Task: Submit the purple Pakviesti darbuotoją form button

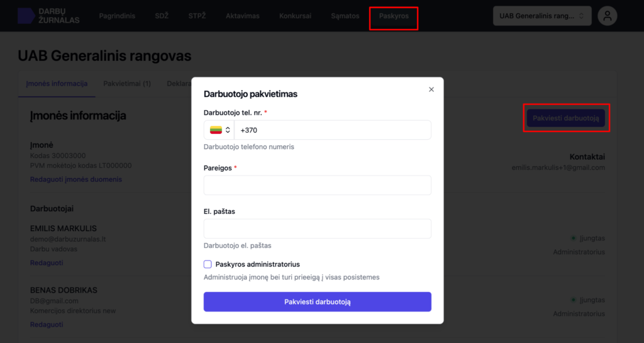Action: [x=317, y=302]
